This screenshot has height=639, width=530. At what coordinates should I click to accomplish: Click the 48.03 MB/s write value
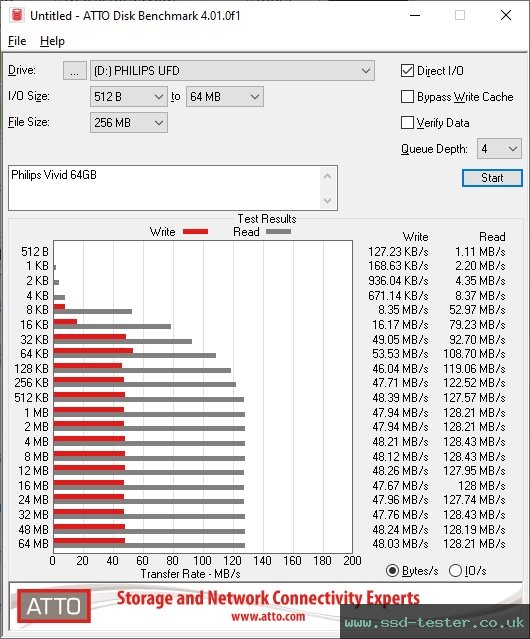point(400,544)
